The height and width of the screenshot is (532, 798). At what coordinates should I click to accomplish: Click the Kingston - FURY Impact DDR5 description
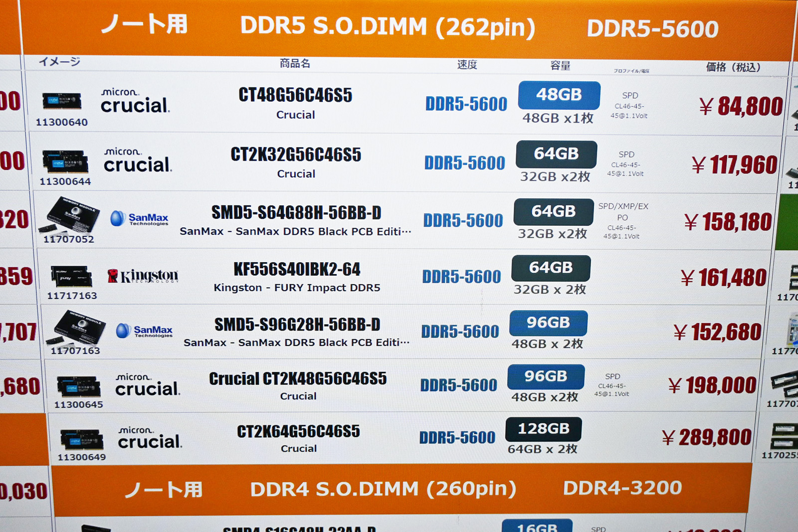(297, 288)
